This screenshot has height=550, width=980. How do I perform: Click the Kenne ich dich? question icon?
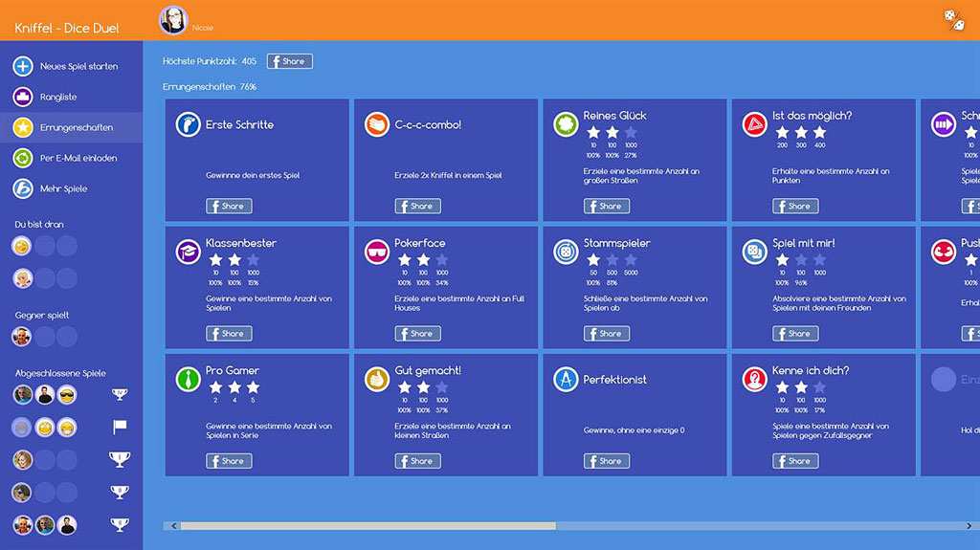pos(754,380)
